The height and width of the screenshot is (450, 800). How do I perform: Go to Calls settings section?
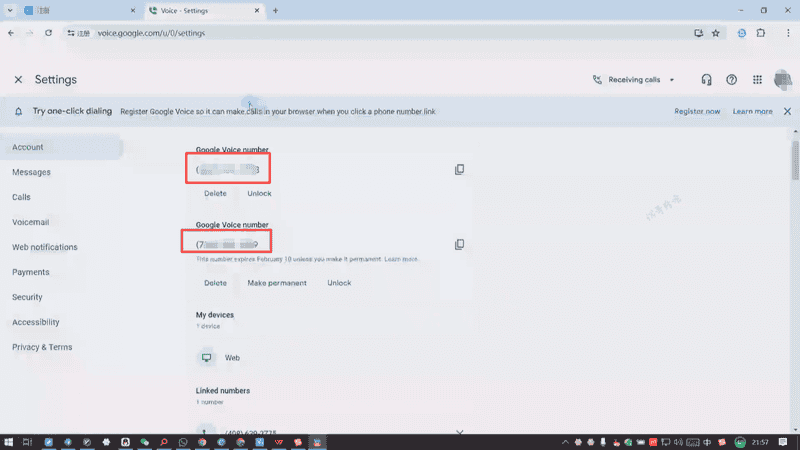[21, 197]
